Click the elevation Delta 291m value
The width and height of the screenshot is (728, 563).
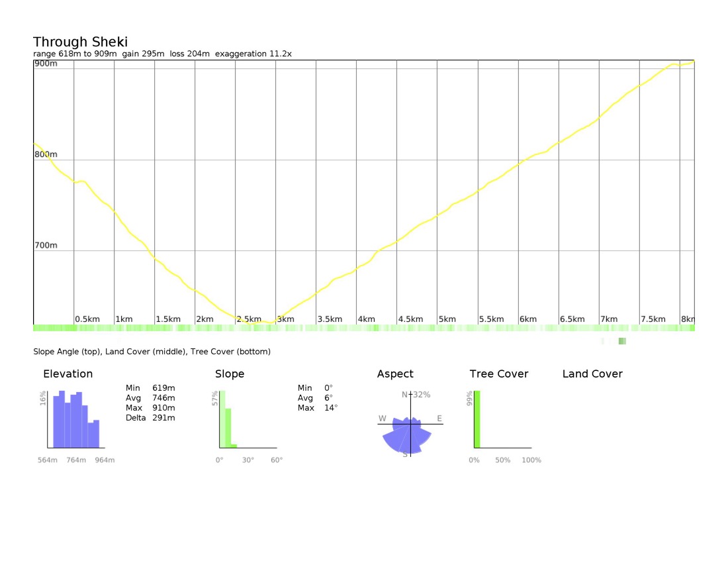click(150, 417)
